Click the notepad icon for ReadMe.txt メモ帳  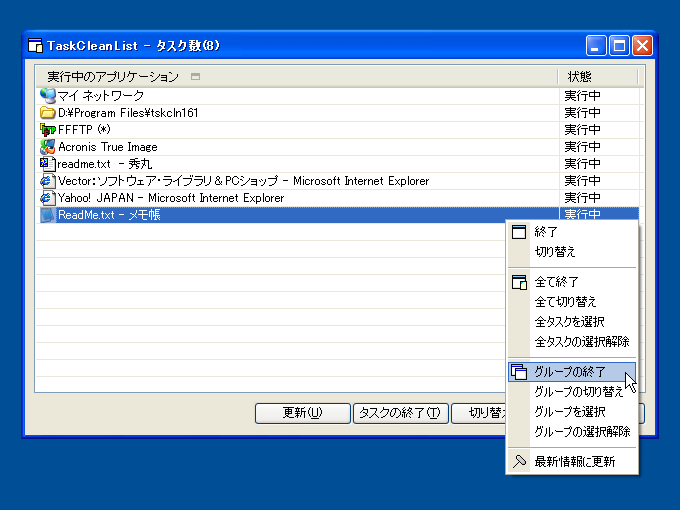coord(48,215)
